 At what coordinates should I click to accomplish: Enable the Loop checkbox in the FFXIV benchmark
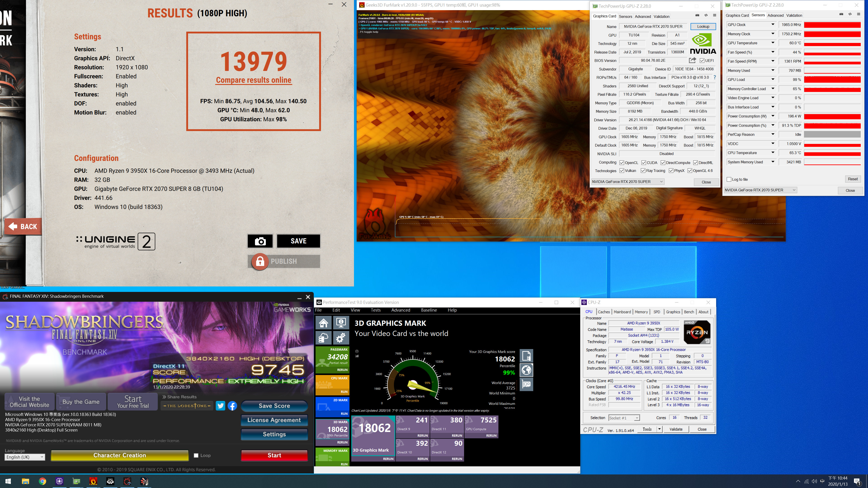(x=196, y=456)
